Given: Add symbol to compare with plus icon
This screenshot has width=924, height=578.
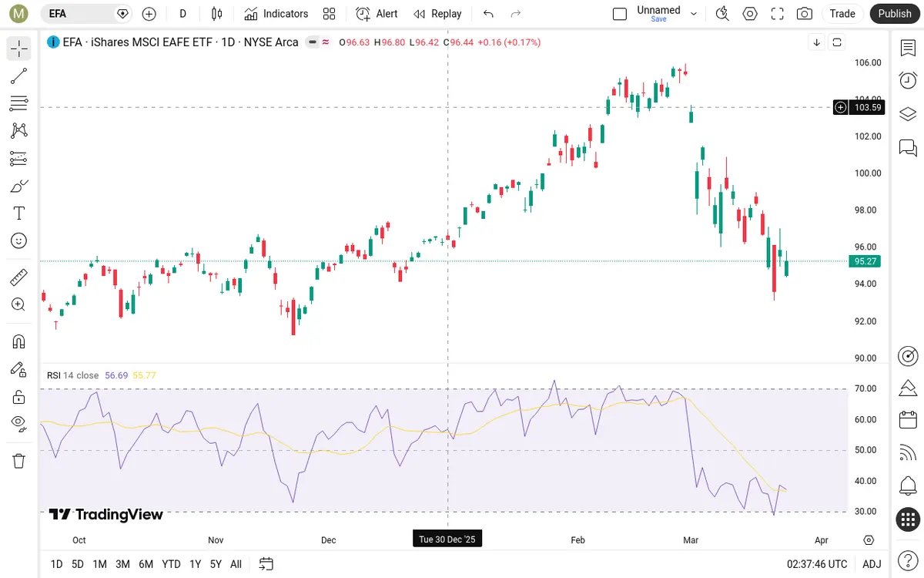Looking at the screenshot, I should pos(149,14).
